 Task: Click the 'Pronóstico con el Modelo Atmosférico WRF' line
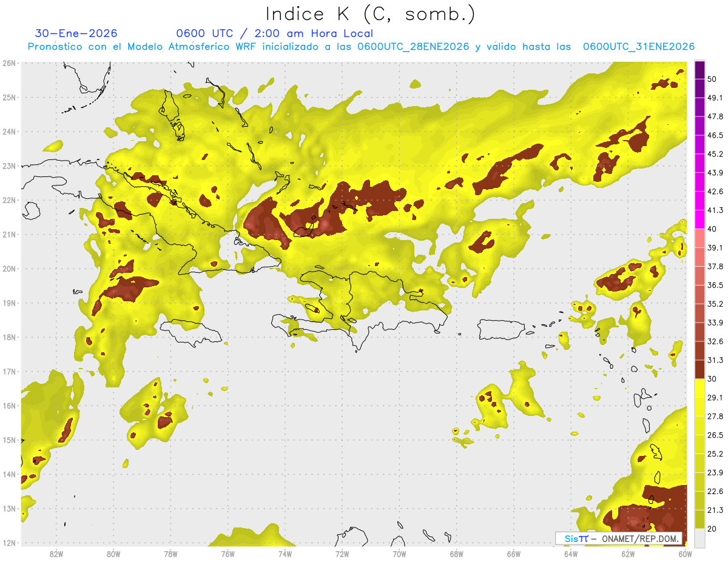361,47
